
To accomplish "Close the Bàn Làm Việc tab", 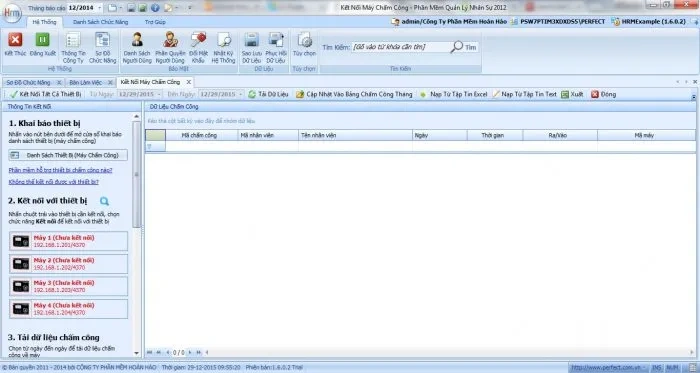I will pyautogui.click(x=110, y=83).
